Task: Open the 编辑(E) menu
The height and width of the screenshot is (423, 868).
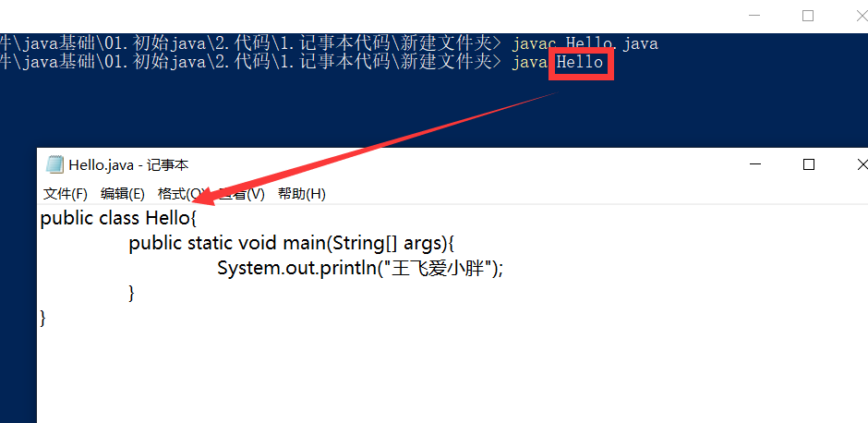Action: pyautogui.click(x=122, y=194)
